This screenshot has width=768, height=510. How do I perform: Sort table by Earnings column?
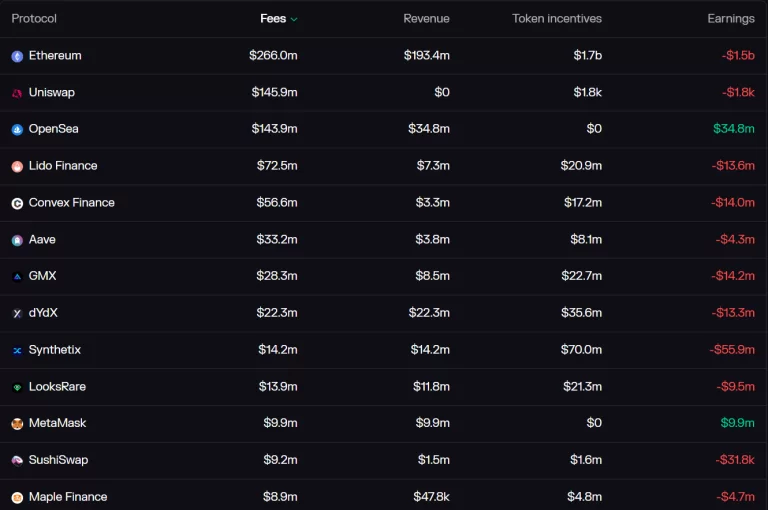[x=730, y=19]
